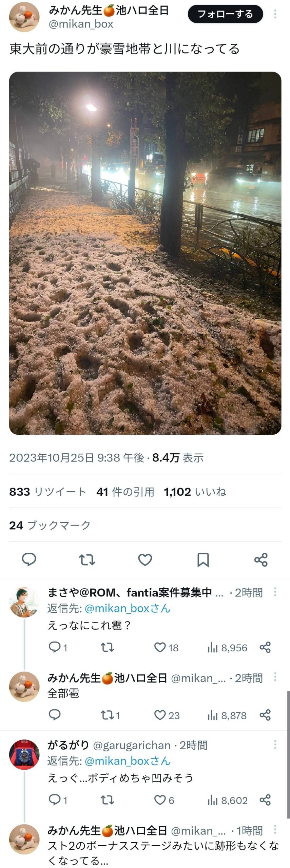
Task: View the 41 件の引用 quotes list
Action: (125, 492)
